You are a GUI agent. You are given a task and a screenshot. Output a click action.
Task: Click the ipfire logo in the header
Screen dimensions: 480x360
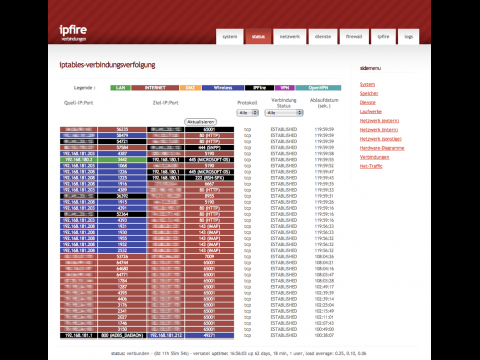(73, 30)
